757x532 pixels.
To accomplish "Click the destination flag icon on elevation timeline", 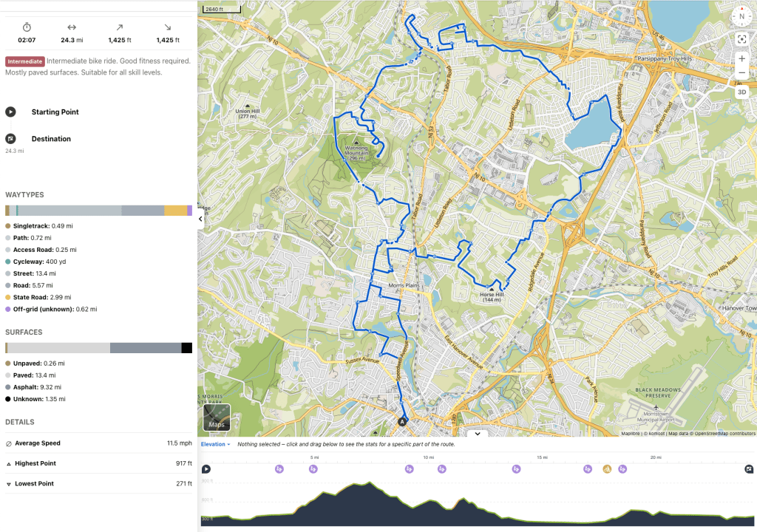I will pyautogui.click(x=749, y=468).
